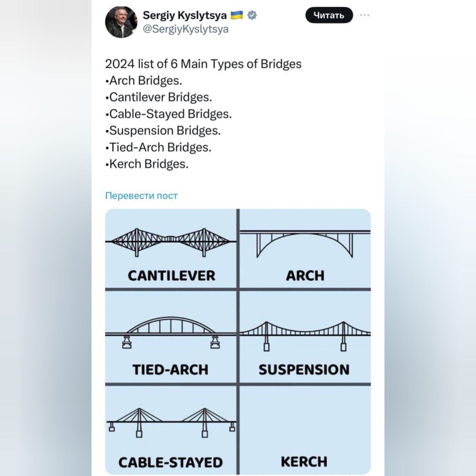This screenshot has height=476, width=476.
Task: Click the tied-arch bridge drawing
Action: tap(171, 332)
